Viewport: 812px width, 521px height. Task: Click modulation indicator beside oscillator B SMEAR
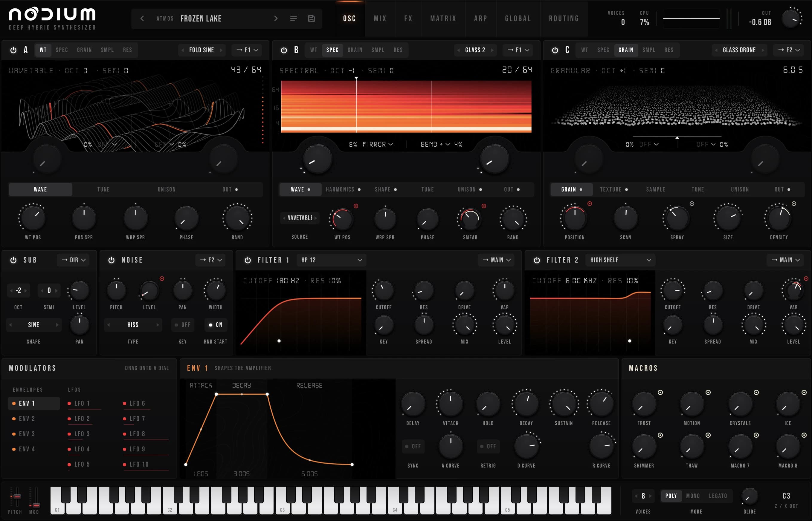click(484, 206)
